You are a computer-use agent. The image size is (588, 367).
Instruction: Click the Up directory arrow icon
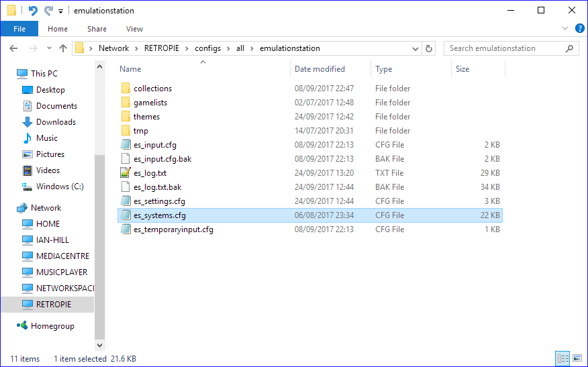(63, 48)
